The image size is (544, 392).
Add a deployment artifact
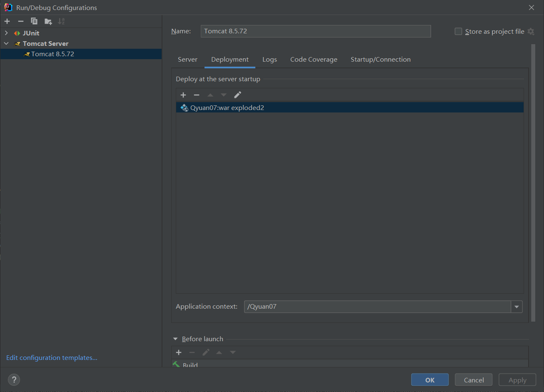(183, 95)
